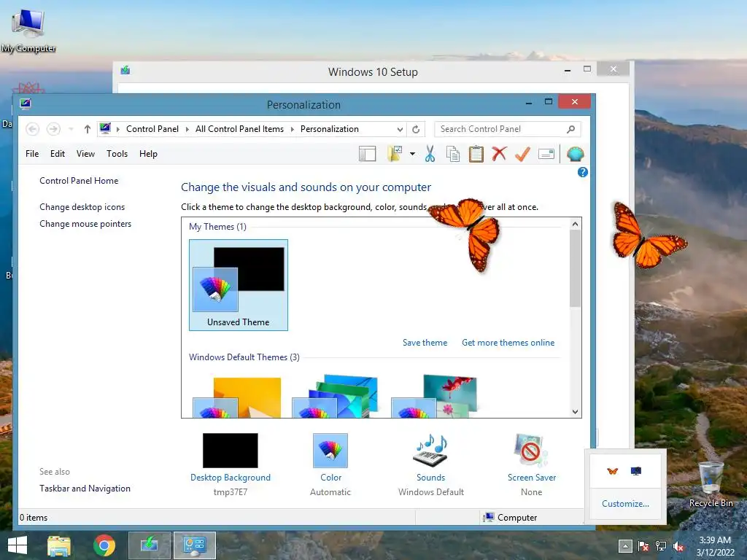Viewport: 747px width, 560px height.
Task: Open the Screen Saver settings icon
Action: pos(531,450)
